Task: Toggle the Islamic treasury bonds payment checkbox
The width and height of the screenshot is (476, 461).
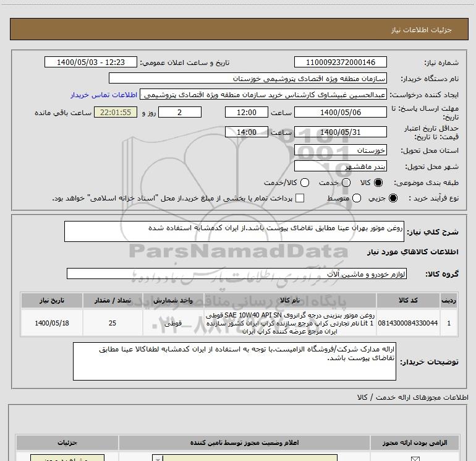Action: click(300, 198)
